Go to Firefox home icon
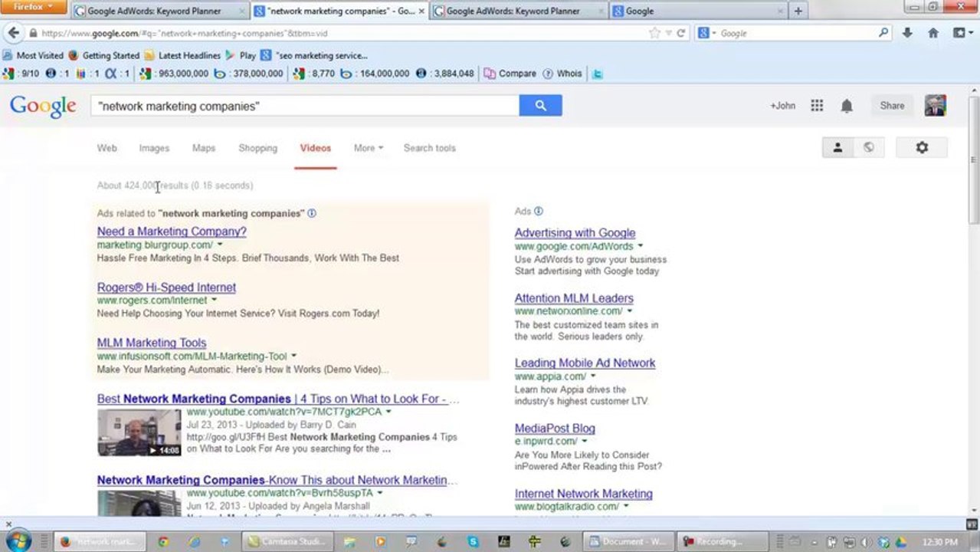This screenshot has width=980, height=552. click(933, 33)
